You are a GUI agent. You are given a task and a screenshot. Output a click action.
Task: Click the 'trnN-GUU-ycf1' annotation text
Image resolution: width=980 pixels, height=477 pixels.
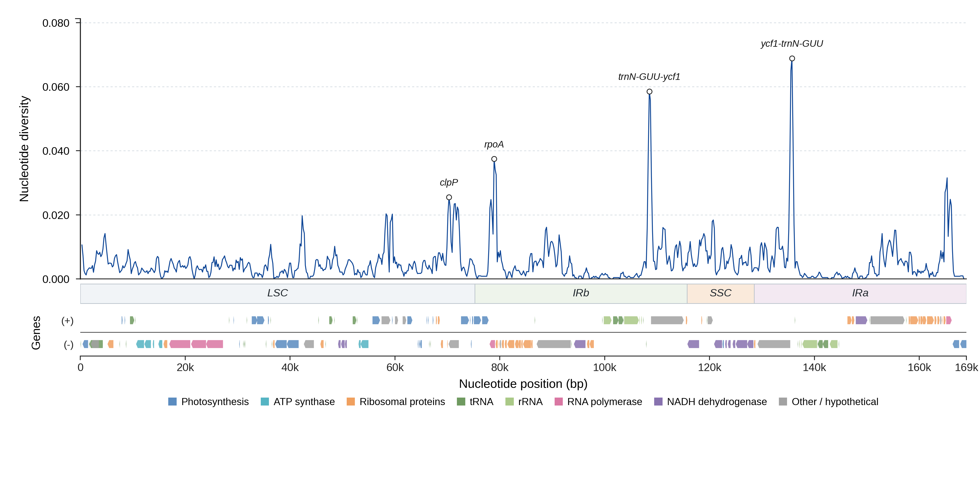click(x=649, y=77)
